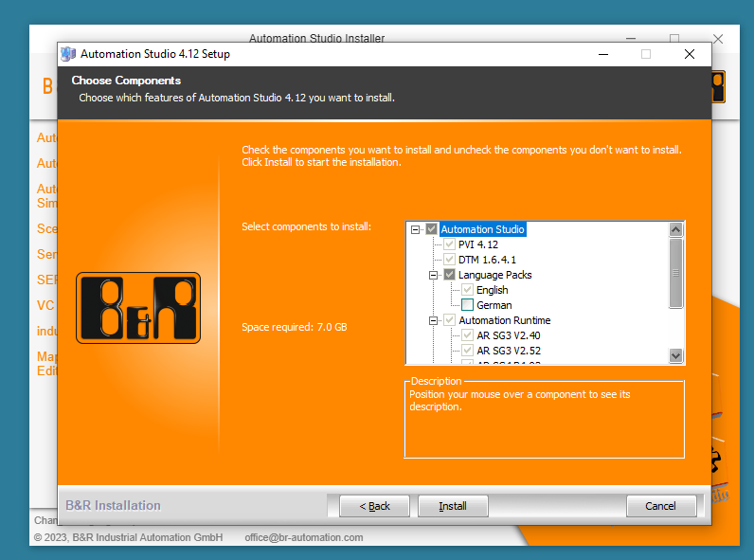Click the component list scrollbar thumb
Image resolution: width=754 pixels, height=560 pixels.
tap(675, 273)
